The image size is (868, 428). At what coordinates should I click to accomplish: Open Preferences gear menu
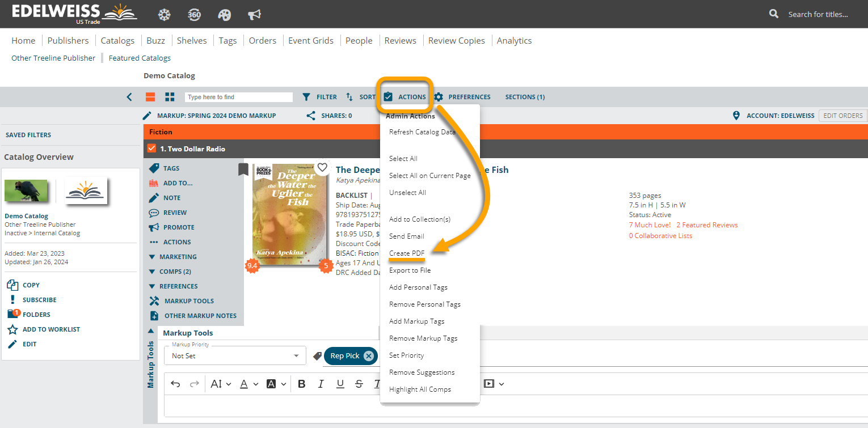462,97
